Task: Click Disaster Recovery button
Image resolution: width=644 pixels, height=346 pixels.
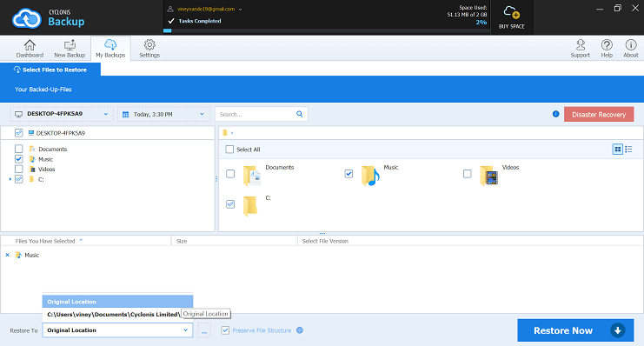Action: click(x=599, y=114)
